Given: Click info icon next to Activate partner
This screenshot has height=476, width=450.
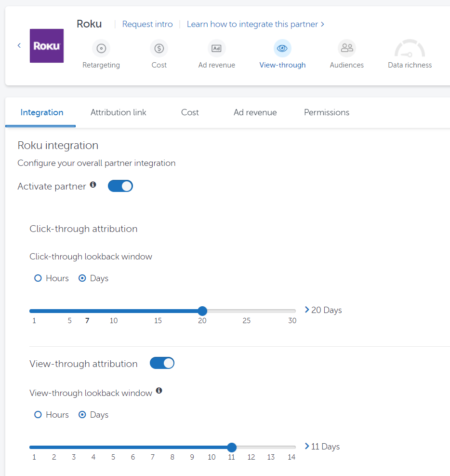Looking at the screenshot, I should coord(93,185).
